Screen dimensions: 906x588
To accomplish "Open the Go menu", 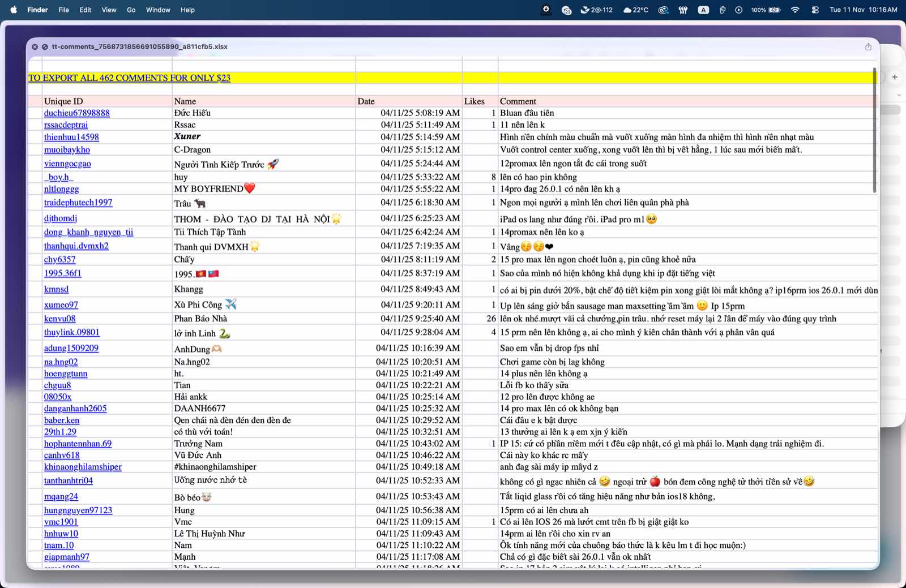I will point(131,10).
